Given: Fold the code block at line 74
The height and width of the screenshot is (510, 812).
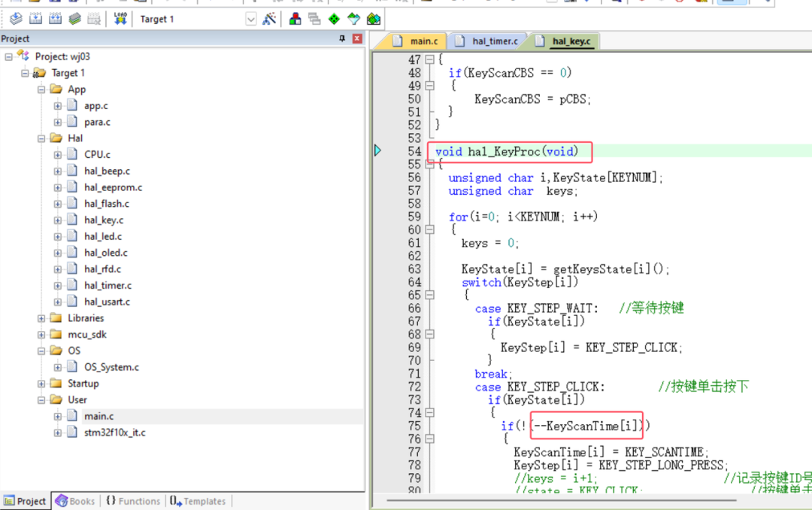Looking at the screenshot, I should 429,412.
